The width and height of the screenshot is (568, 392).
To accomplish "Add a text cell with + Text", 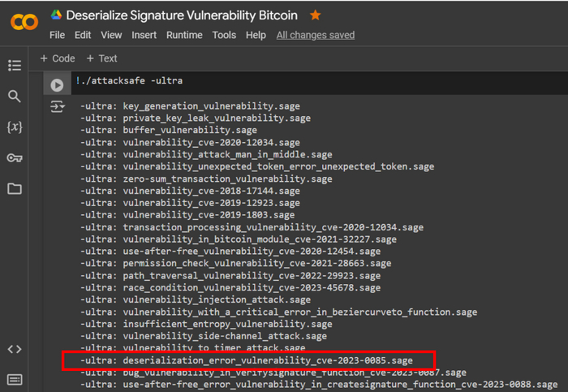I will point(102,58).
